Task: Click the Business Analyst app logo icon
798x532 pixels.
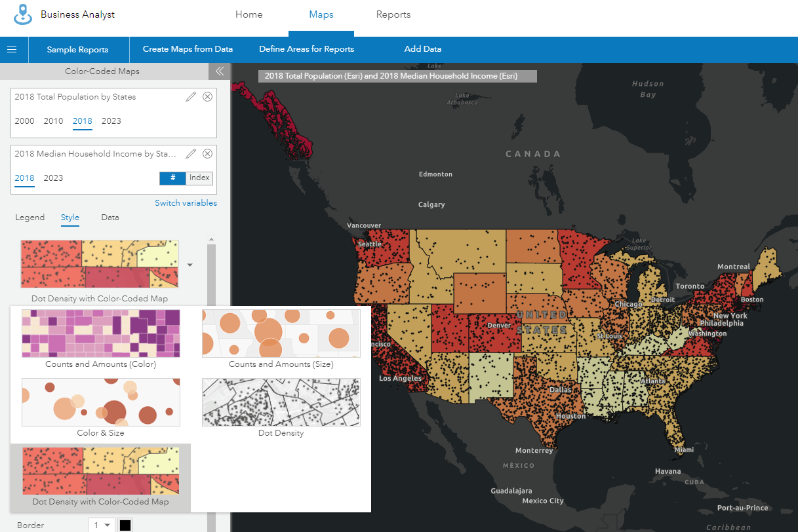Action: click(x=21, y=14)
